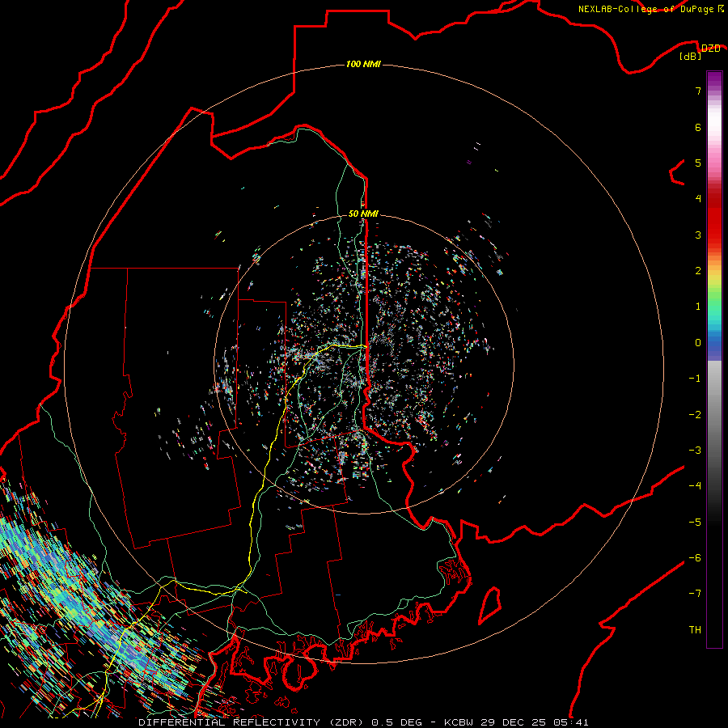Image resolution: width=728 pixels, height=728 pixels.
Task: Click the 50 NMI range ring label
Action: tap(363, 214)
